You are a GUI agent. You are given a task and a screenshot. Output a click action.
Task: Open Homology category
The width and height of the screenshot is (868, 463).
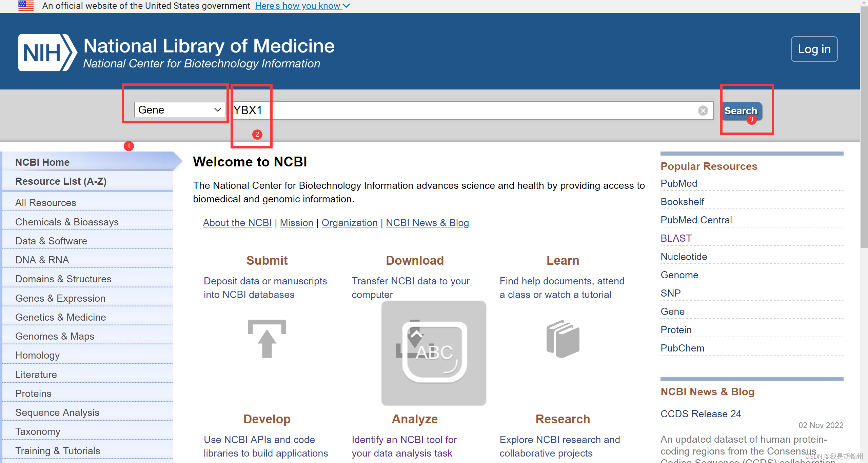coord(87,355)
